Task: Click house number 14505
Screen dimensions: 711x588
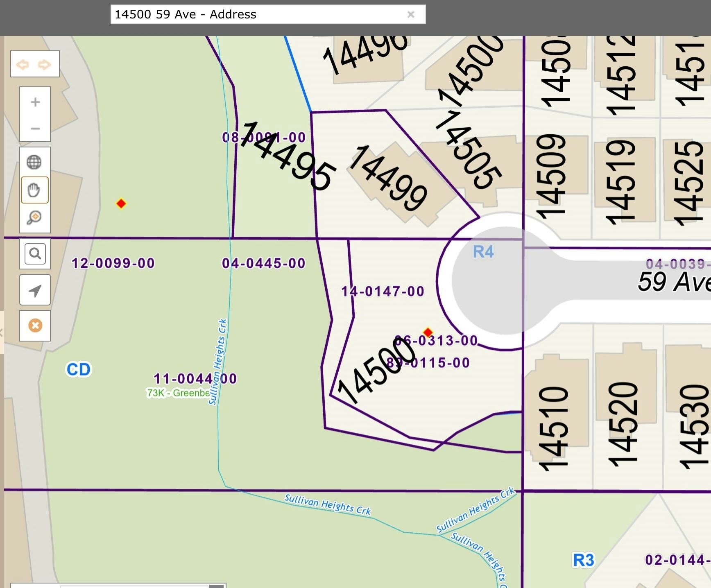Action: tap(468, 149)
